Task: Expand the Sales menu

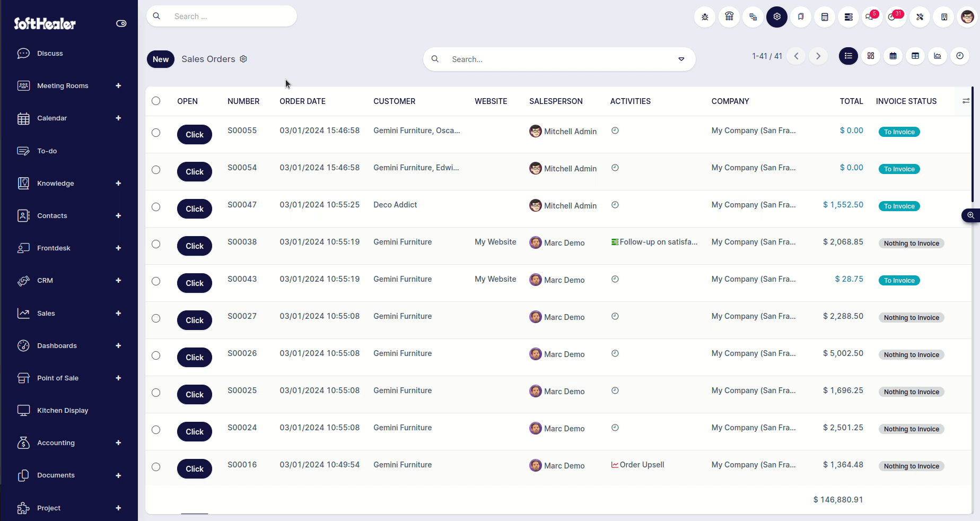Action: tap(118, 313)
